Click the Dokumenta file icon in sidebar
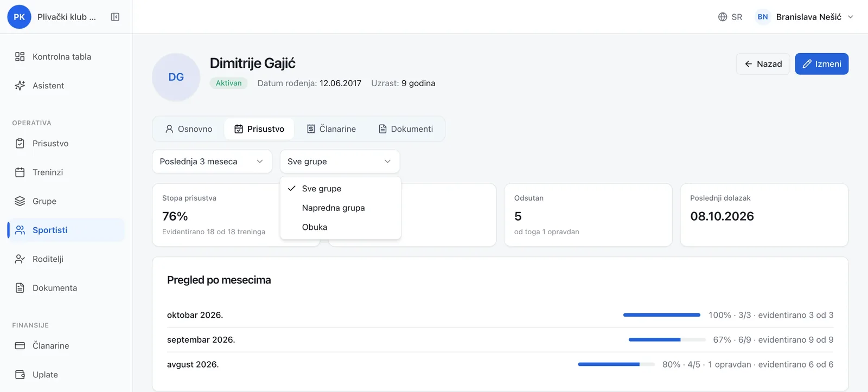The height and width of the screenshot is (392, 868). 20,288
